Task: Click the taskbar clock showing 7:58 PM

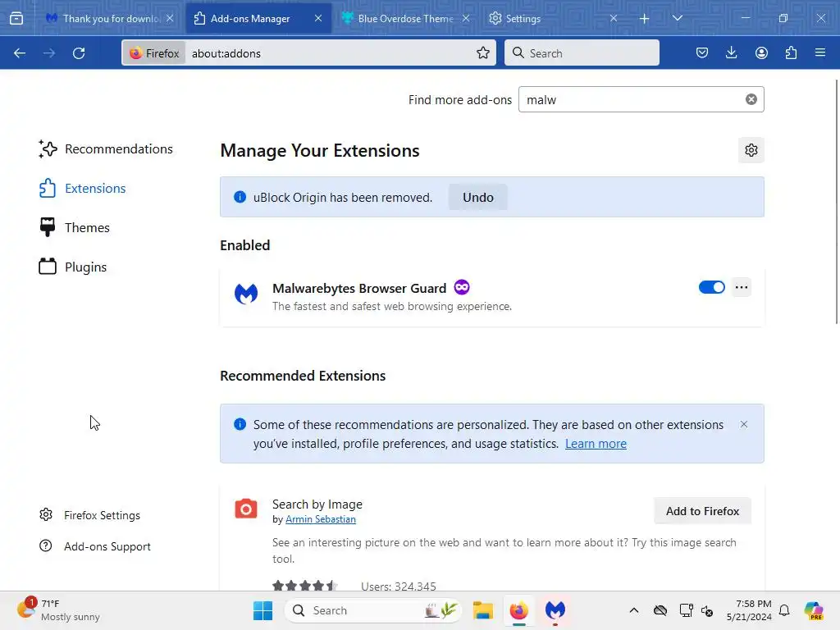Action: [x=749, y=610]
